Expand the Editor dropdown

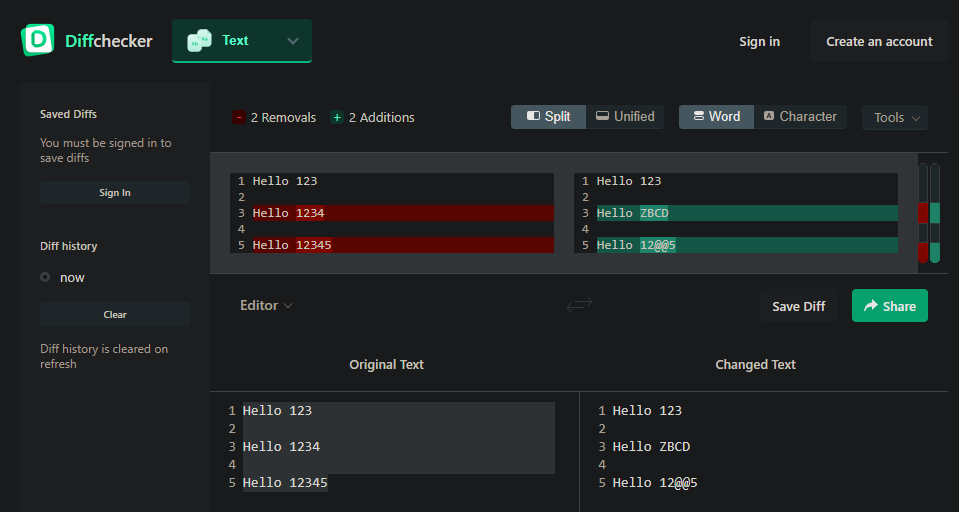pos(266,305)
